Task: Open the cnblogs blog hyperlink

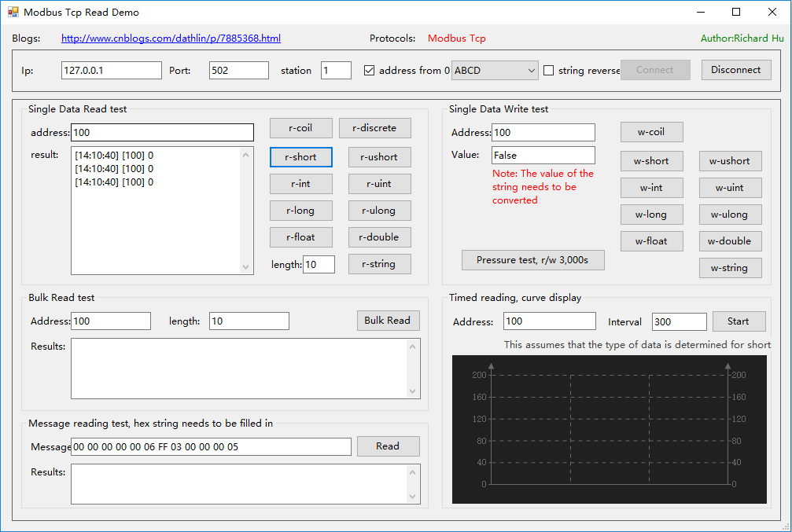Action: tap(171, 39)
